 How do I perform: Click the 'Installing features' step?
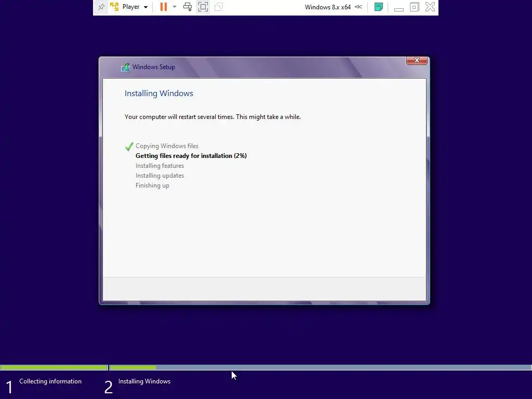click(159, 166)
